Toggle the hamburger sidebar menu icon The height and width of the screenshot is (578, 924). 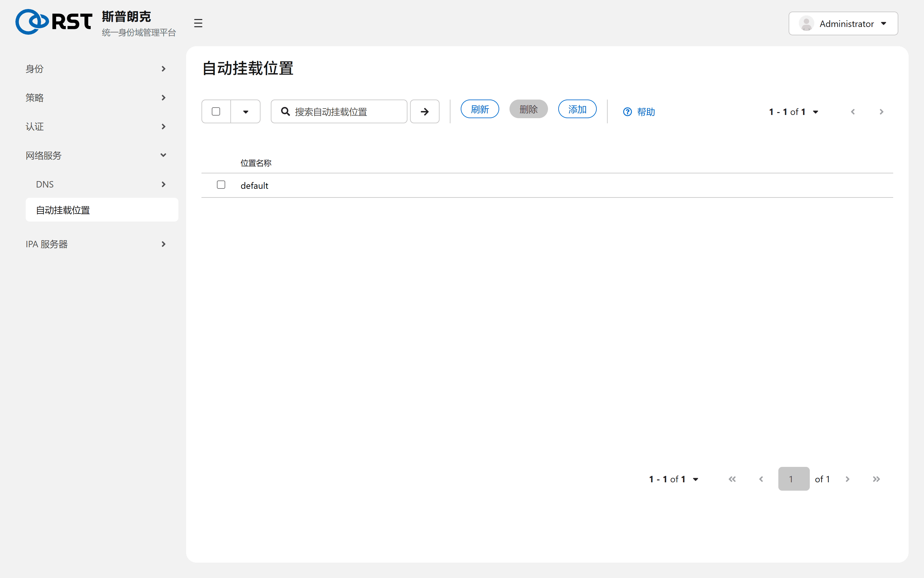(x=198, y=23)
